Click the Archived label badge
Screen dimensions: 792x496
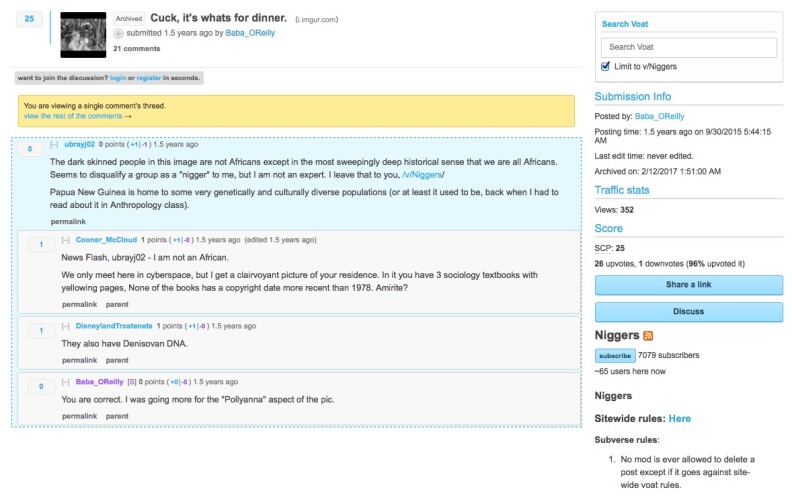pyautogui.click(x=129, y=19)
